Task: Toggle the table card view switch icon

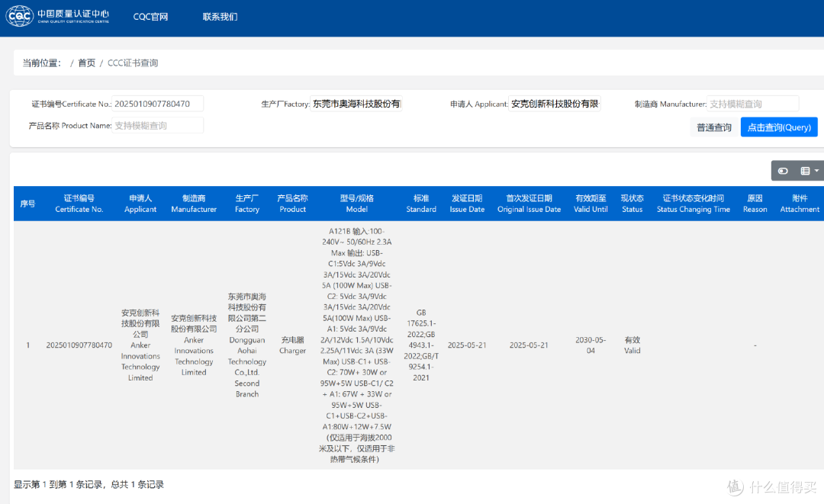Action: 783,171
